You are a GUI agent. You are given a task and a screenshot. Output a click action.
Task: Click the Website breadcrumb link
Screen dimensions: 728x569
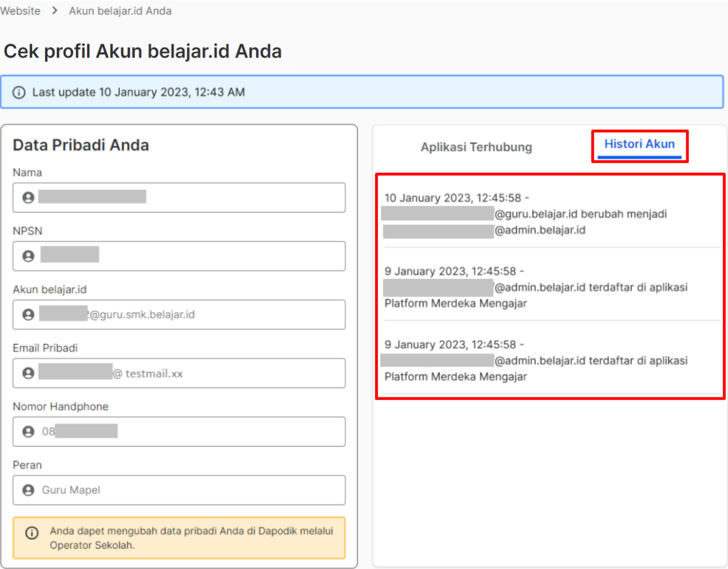20,11
